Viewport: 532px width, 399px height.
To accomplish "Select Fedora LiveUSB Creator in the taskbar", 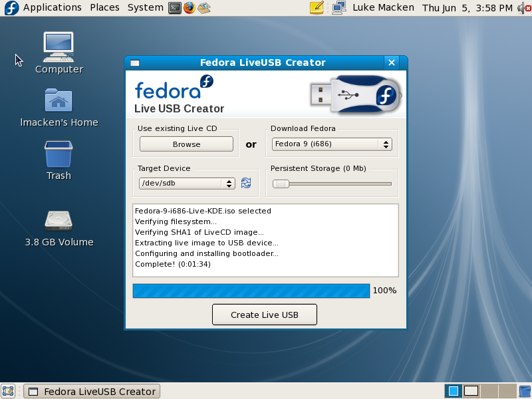I will point(92,391).
